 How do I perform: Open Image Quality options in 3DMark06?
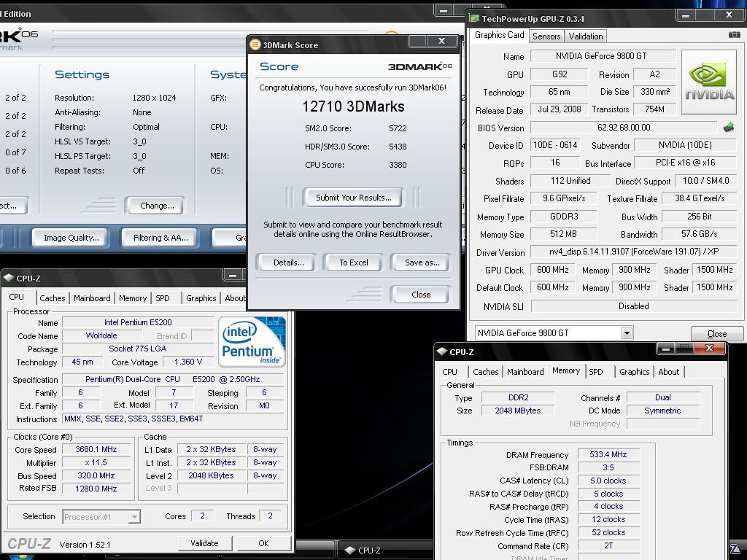[x=71, y=238]
